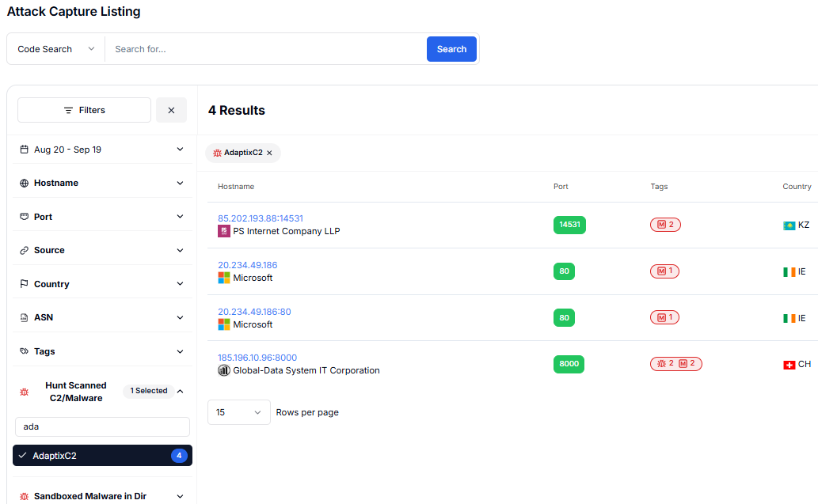Expand the Country filter section
Image resolution: width=818 pixels, height=504 pixels.
(x=101, y=284)
